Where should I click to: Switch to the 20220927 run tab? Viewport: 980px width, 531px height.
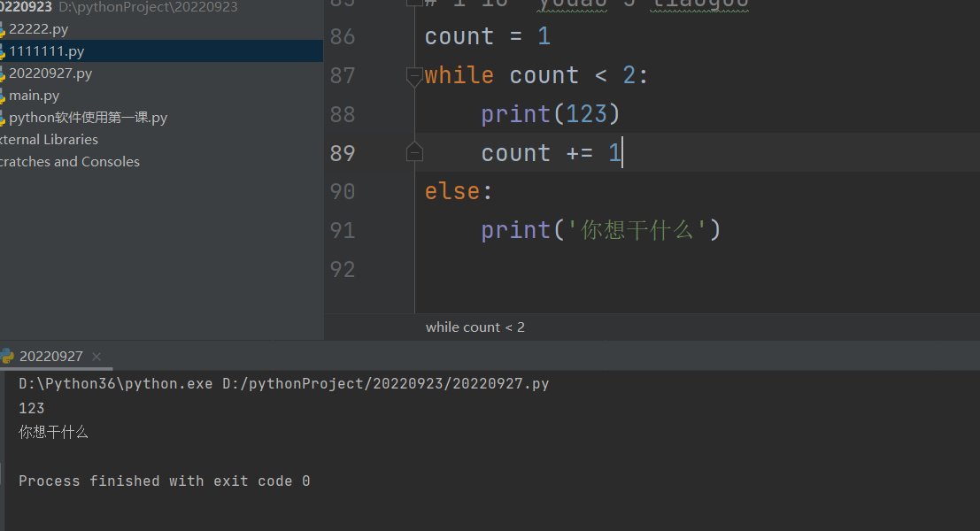(x=50, y=356)
